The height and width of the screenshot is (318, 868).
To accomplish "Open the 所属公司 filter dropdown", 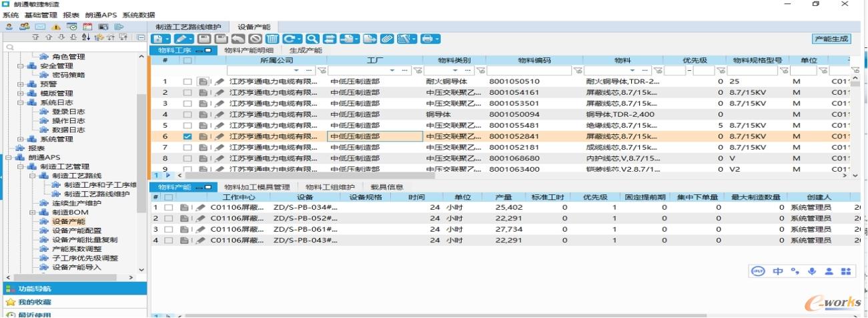I will point(296,70).
